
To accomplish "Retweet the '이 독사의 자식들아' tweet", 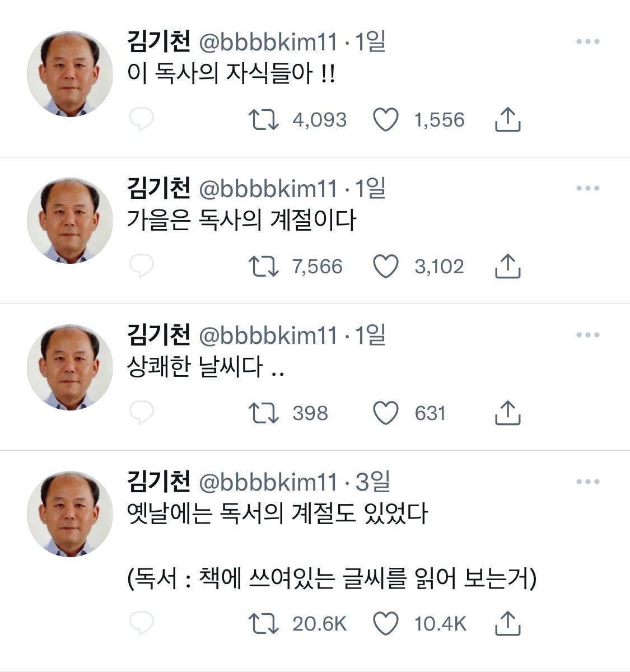I will click(263, 120).
